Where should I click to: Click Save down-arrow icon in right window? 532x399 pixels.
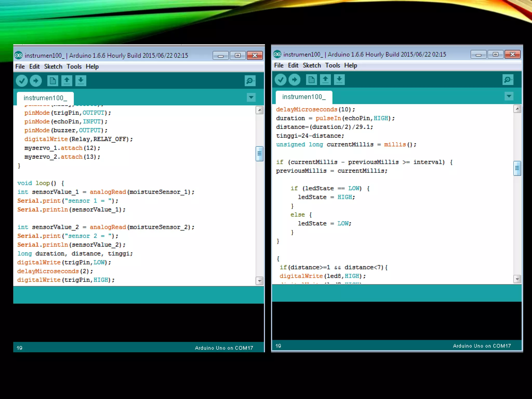(339, 80)
